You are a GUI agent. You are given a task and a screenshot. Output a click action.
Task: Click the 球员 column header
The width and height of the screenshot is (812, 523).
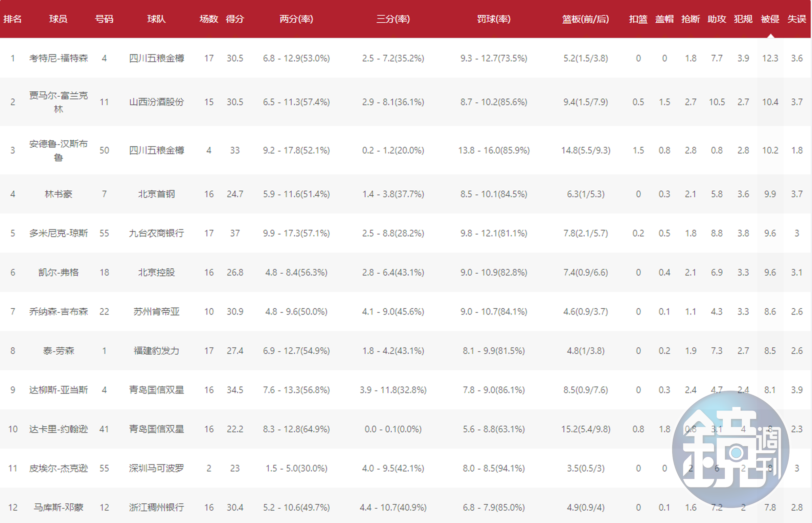coord(59,19)
